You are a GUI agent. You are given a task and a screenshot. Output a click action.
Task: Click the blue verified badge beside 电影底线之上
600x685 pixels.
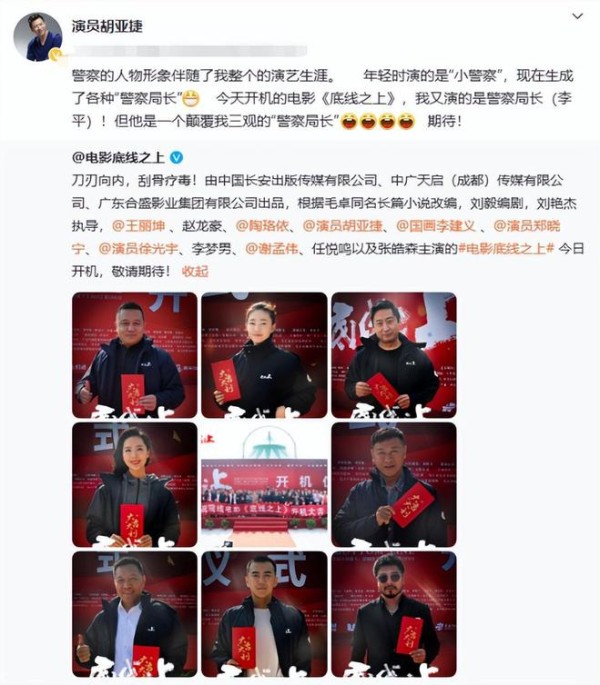point(176,157)
